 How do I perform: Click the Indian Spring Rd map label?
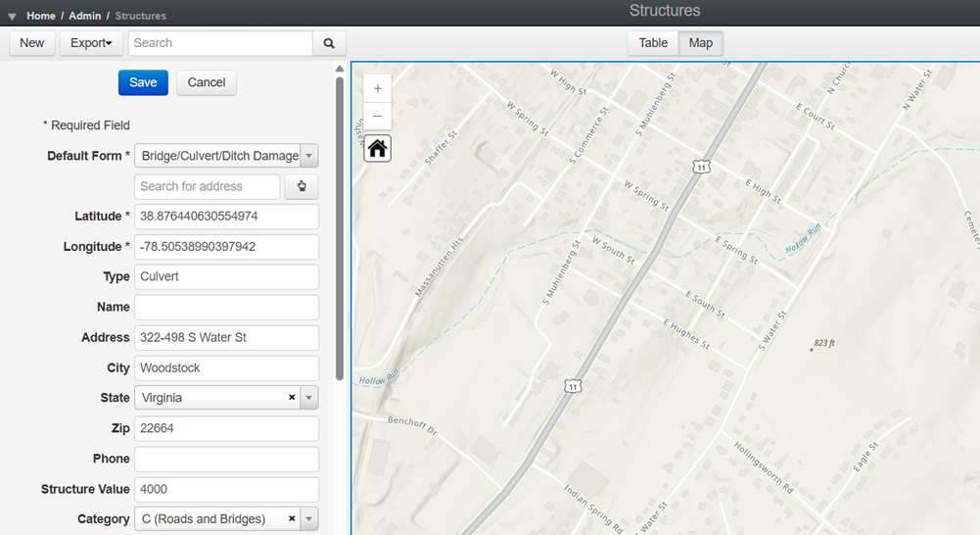(593, 509)
